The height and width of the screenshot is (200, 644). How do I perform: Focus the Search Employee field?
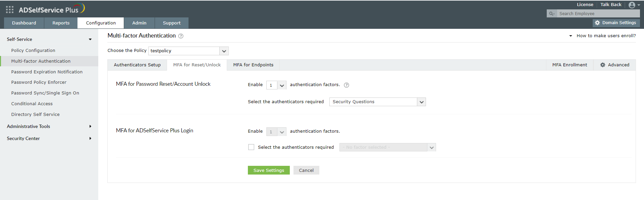(x=598, y=14)
